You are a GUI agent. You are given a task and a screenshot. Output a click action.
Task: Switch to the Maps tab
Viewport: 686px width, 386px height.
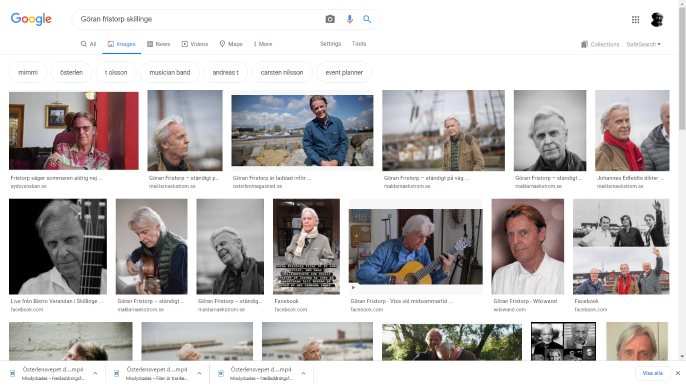click(231, 44)
